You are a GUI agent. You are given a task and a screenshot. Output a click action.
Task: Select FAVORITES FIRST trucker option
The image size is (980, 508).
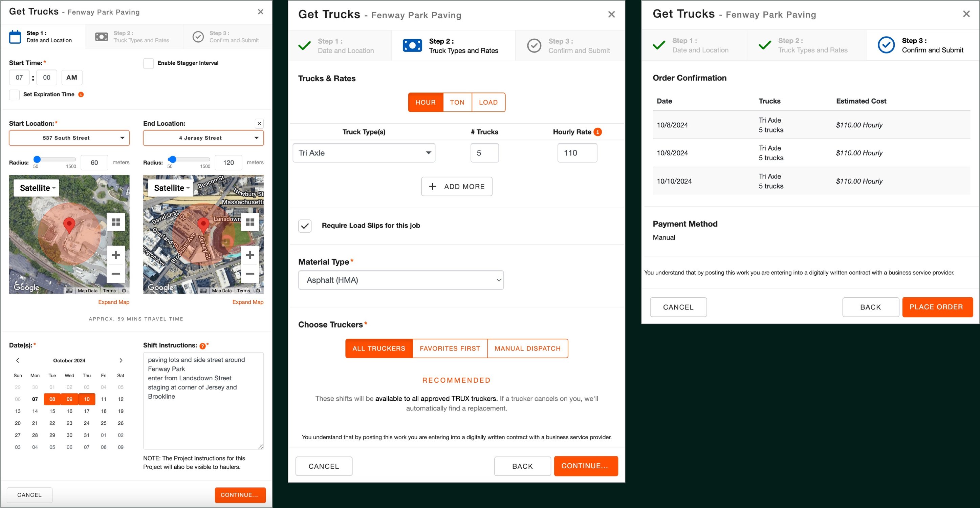(450, 348)
